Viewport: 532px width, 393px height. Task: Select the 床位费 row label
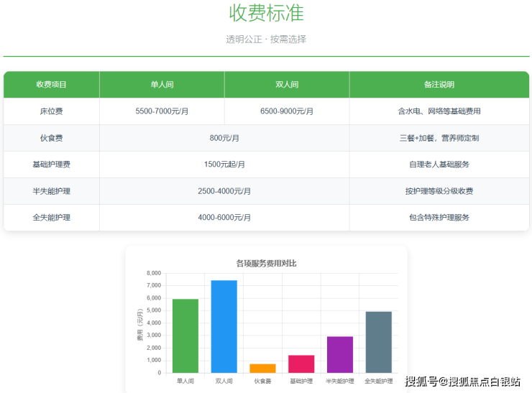tap(52, 111)
